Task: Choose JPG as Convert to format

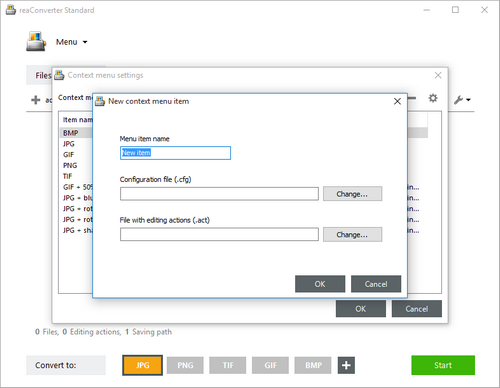Action: (x=143, y=365)
